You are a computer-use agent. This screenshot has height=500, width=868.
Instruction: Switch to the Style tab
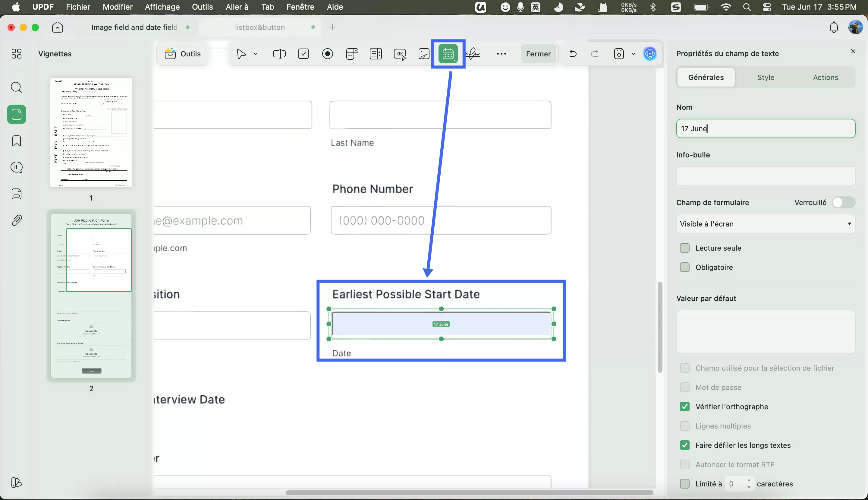766,77
